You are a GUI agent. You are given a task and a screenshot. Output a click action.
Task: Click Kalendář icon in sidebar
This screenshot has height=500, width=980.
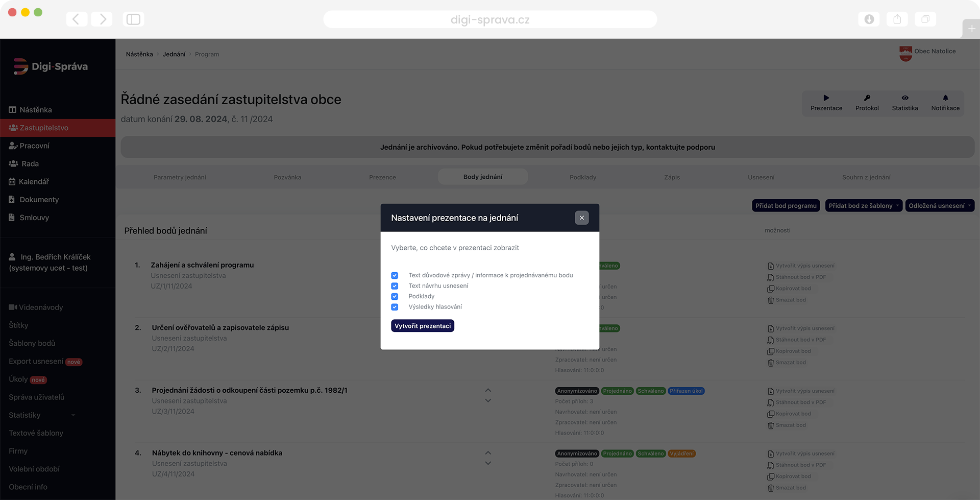(12, 182)
